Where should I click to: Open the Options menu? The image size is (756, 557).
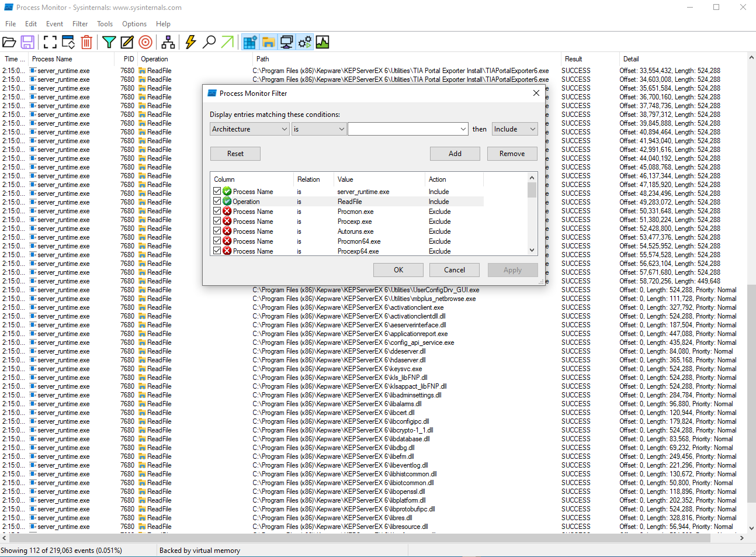[134, 24]
